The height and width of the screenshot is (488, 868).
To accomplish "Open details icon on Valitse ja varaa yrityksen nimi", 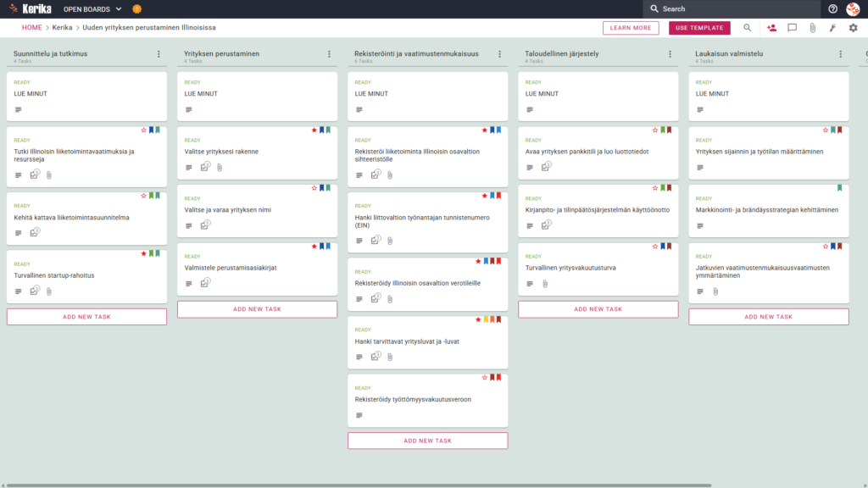I will pyautogui.click(x=189, y=225).
